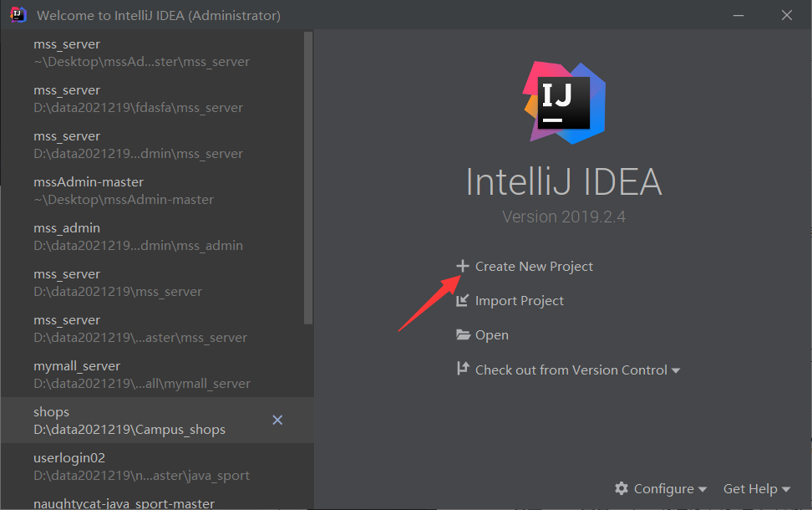Click the Version 2019.2.4 text
This screenshot has width=812, height=510.
pos(564,217)
